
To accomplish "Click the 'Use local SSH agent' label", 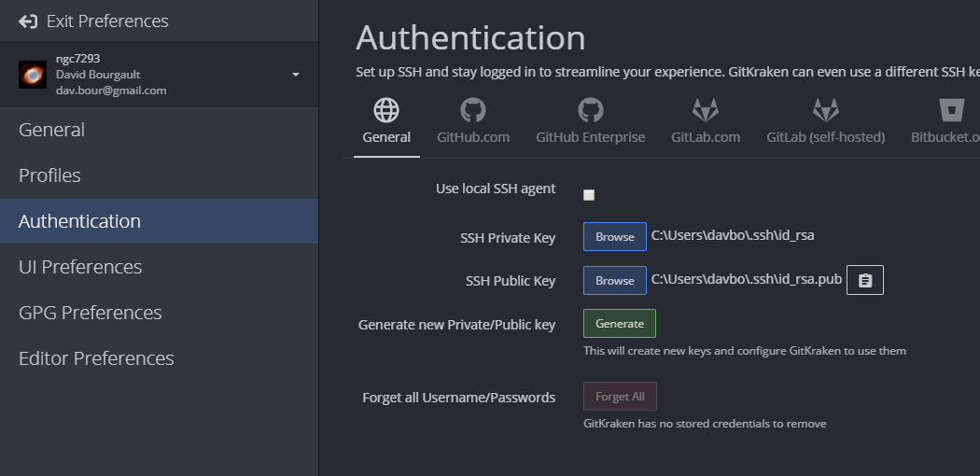I will 496,189.
